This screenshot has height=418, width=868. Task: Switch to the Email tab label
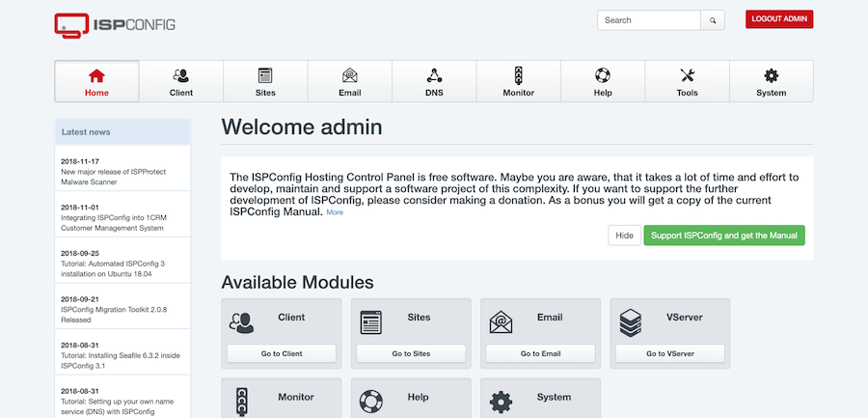click(350, 93)
